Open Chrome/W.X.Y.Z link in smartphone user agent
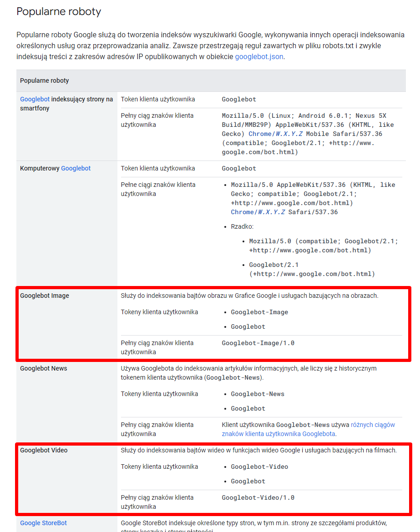Screen dimensions: 420x532 coord(275,134)
